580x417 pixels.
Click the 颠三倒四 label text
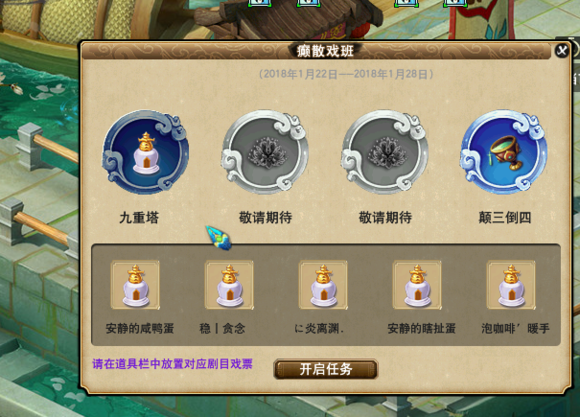505,217
